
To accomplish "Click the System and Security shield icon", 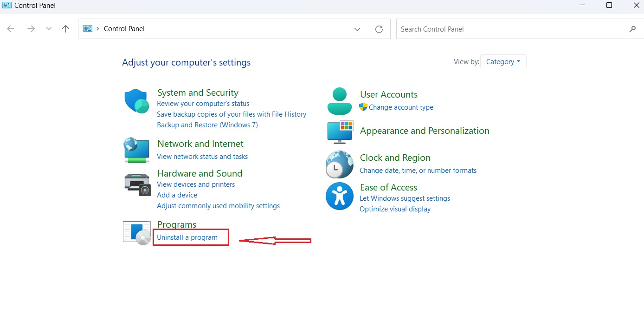I will click(x=136, y=101).
